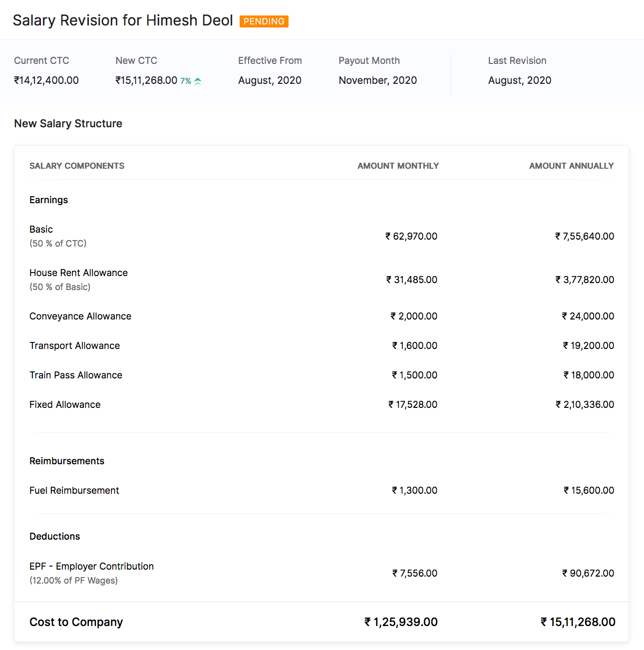Click the Transport Allowance label

click(x=74, y=345)
